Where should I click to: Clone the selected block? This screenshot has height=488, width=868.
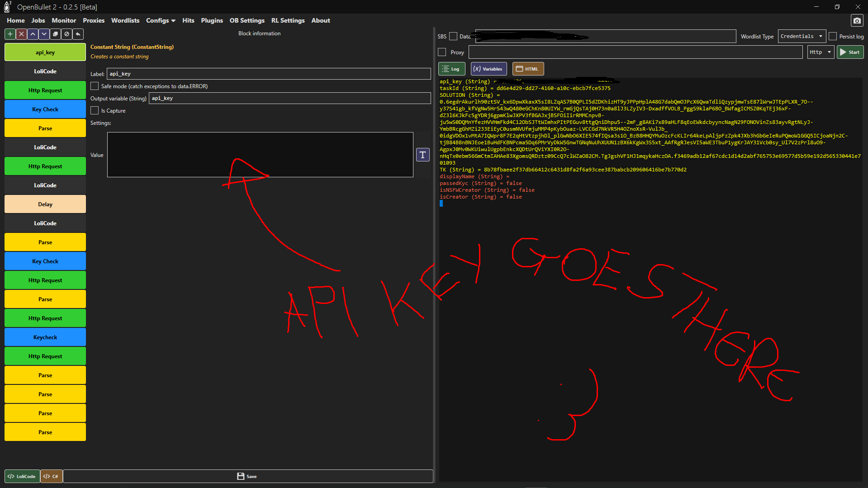tap(55, 34)
